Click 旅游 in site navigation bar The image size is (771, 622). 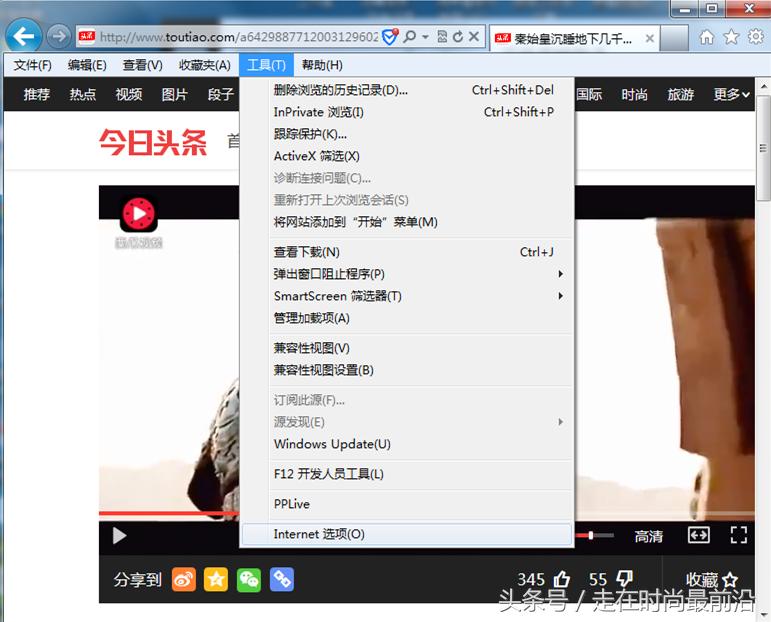click(x=681, y=94)
